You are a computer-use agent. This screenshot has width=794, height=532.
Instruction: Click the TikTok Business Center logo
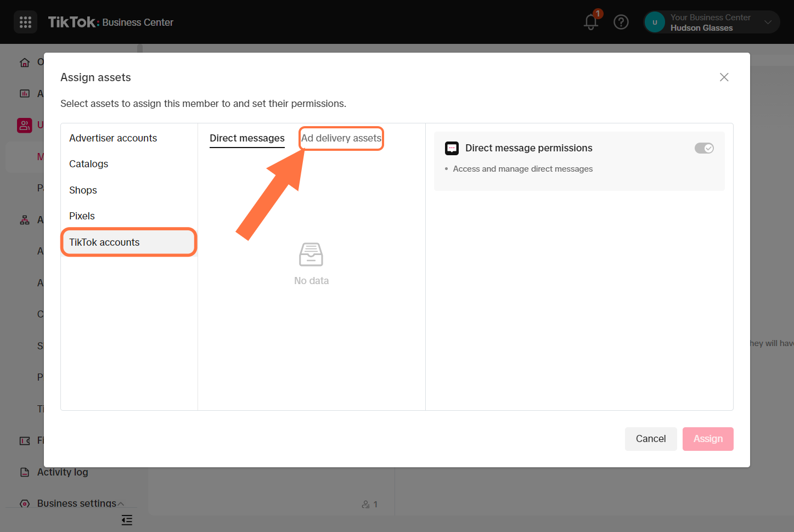[x=72, y=21]
